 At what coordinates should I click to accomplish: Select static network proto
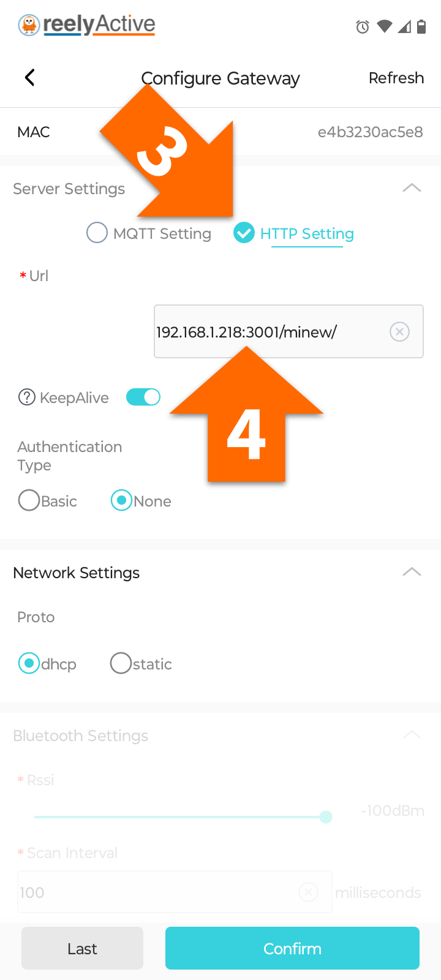[x=121, y=663]
